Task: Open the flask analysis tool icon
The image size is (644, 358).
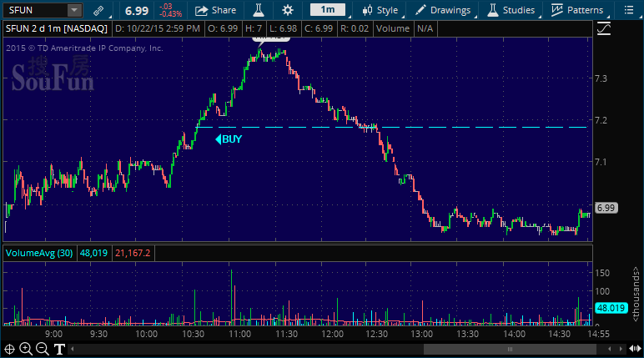Action: click(259, 10)
